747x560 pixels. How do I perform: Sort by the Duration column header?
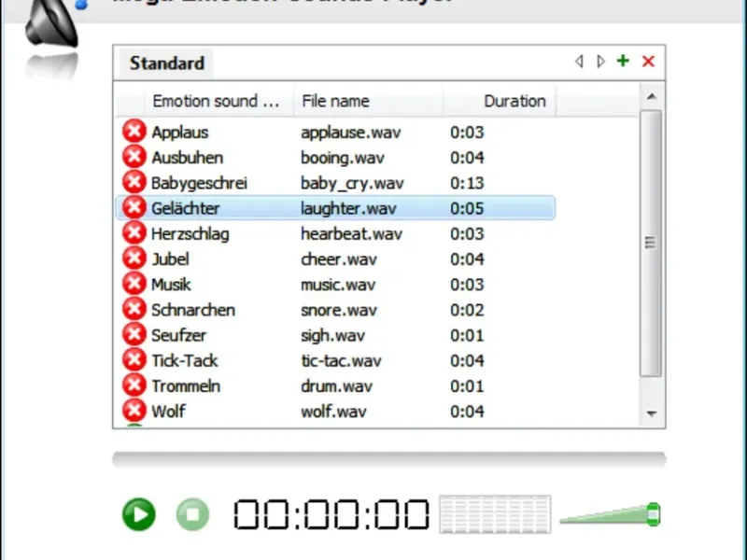point(500,101)
